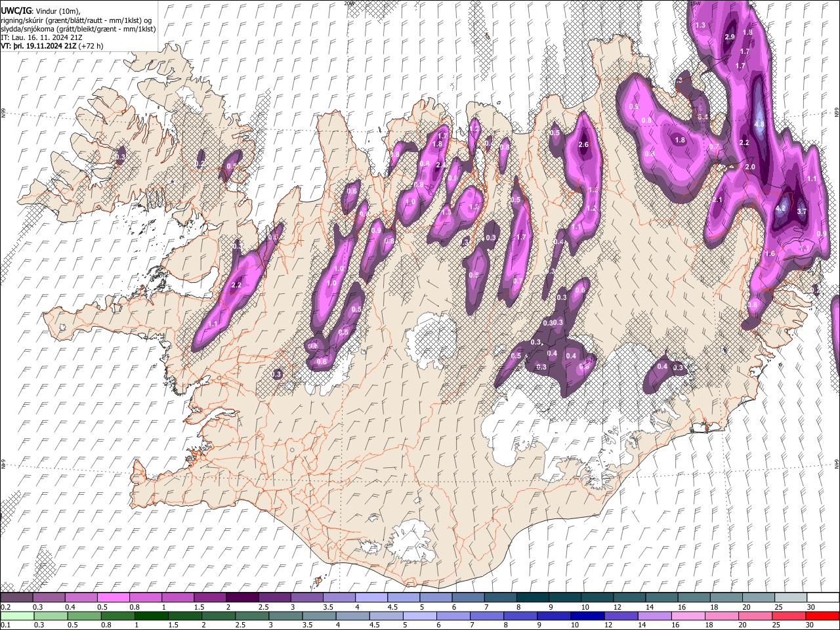This screenshot has height=630, width=840.
Task: Click the 'UWC/IG: Vindur (10m)' title text
Action: point(40,10)
